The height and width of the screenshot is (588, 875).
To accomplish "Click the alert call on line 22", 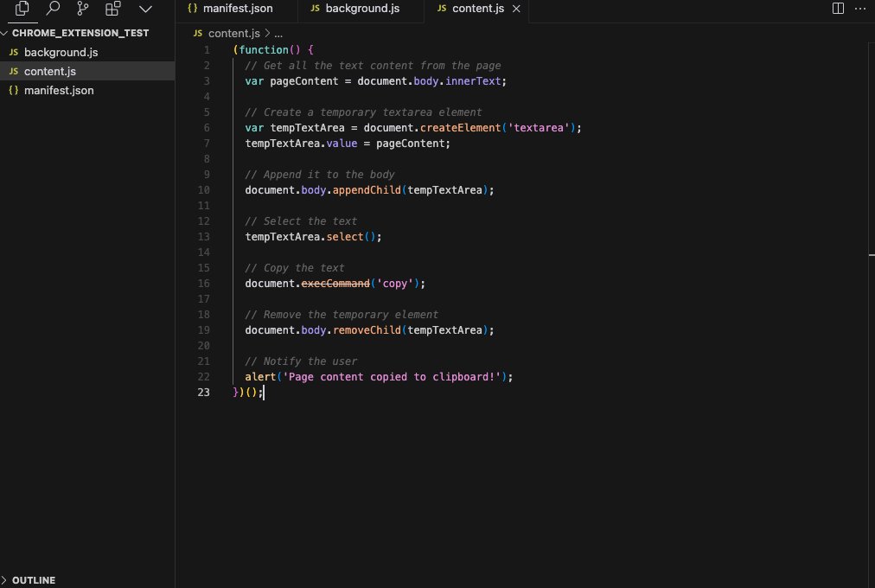I will pos(260,377).
